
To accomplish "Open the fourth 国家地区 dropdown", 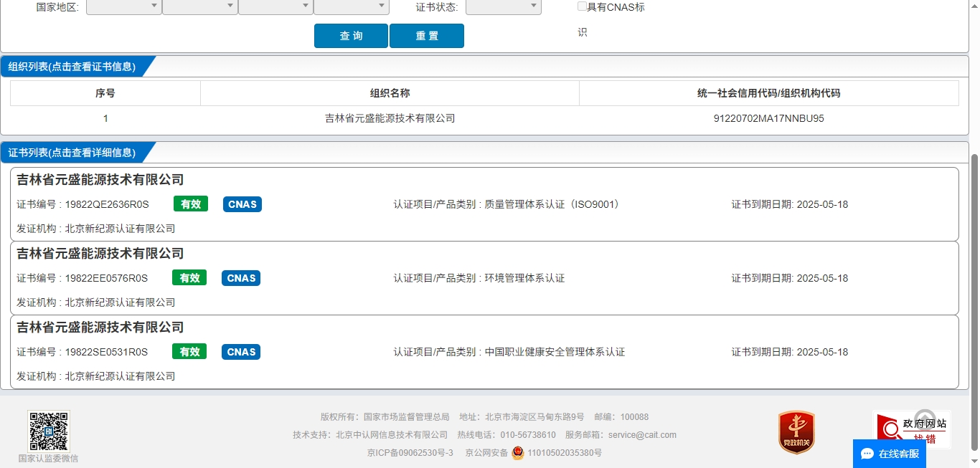I will [x=352, y=6].
